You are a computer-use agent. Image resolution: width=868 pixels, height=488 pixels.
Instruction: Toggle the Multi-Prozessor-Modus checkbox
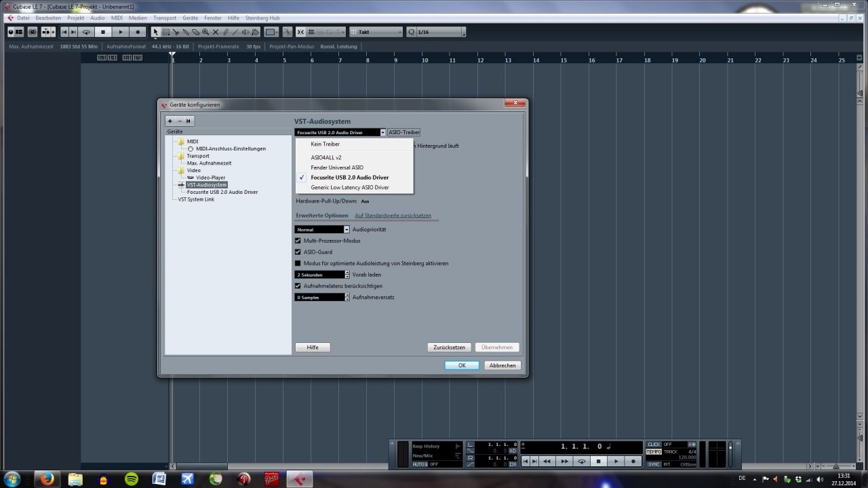(x=298, y=241)
